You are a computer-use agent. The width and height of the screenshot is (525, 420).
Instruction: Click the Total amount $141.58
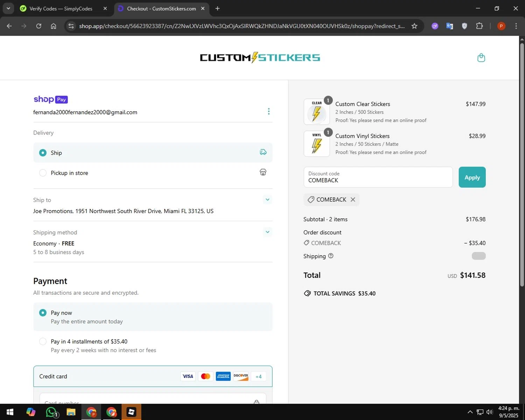click(472, 275)
